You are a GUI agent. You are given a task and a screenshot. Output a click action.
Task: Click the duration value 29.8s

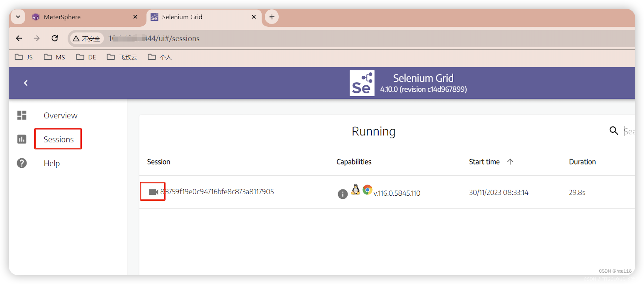577,192
